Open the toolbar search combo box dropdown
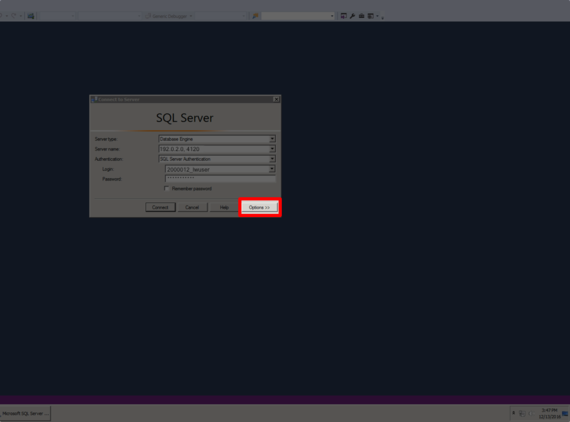 (332, 16)
